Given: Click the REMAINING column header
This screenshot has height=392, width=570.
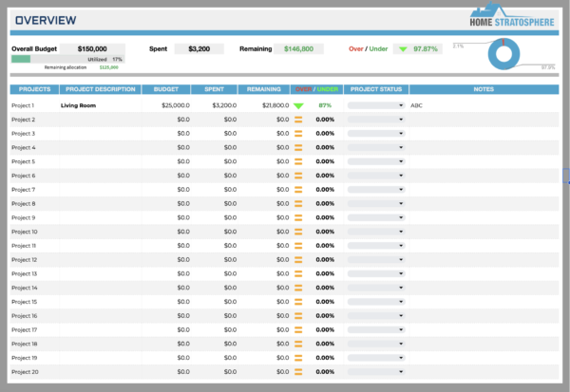Looking at the screenshot, I should coord(264,89).
